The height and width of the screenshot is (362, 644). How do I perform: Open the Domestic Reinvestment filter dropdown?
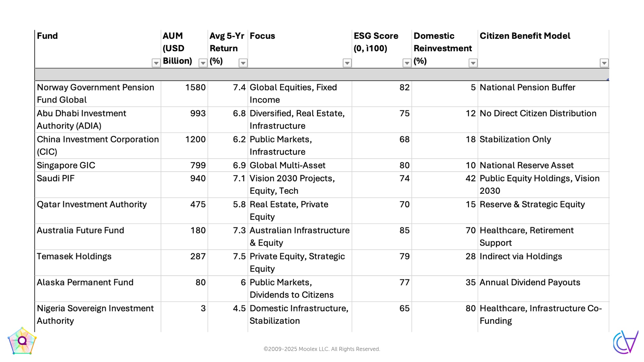[473, 63]
